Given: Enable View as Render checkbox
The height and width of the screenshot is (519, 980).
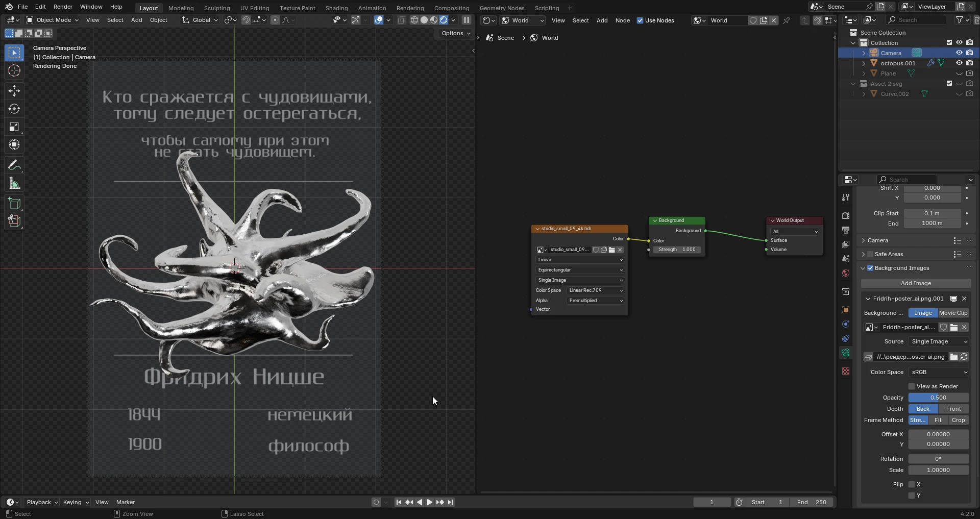Looking at the screenshot, I should pos(912,386).
